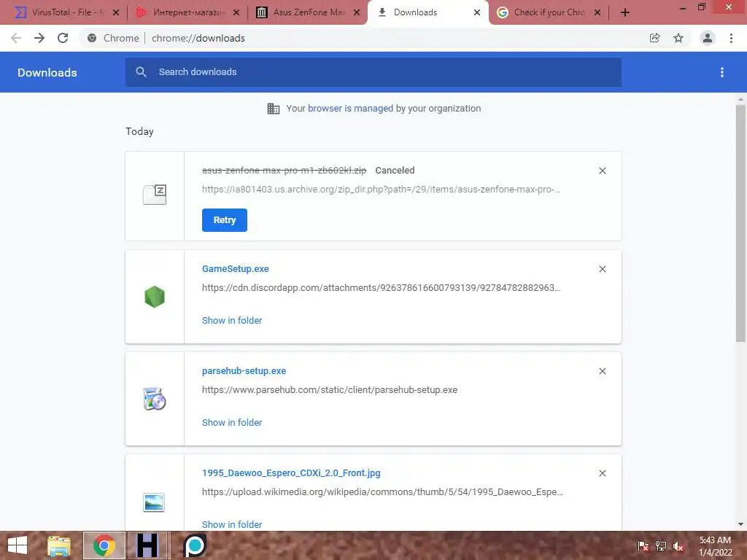The image size is (747, 560).
Task: Open File Explorer from the taskbar
Action: (59, 545)
